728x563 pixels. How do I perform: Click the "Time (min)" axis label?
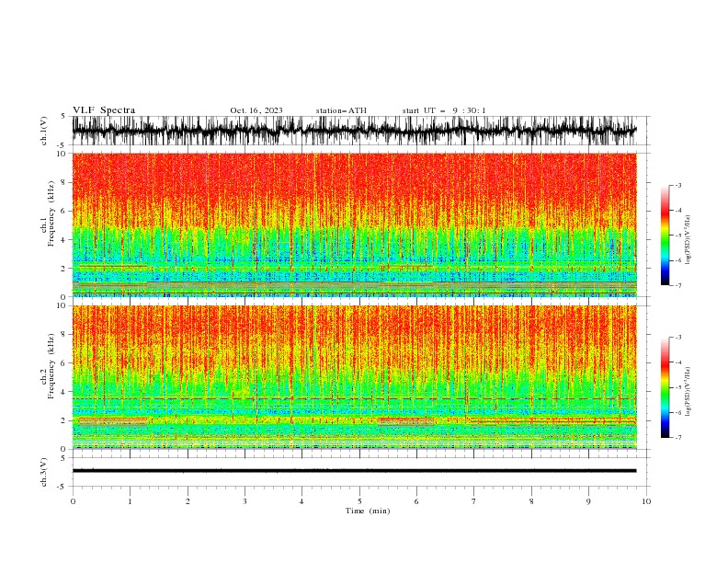click(x=368, y=511)
